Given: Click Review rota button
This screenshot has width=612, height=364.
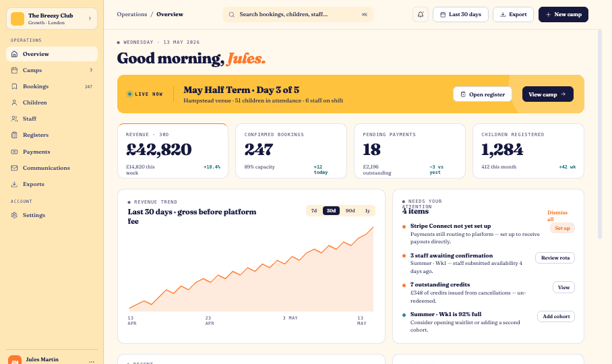Looking at the screenshot, I should 555,258.
